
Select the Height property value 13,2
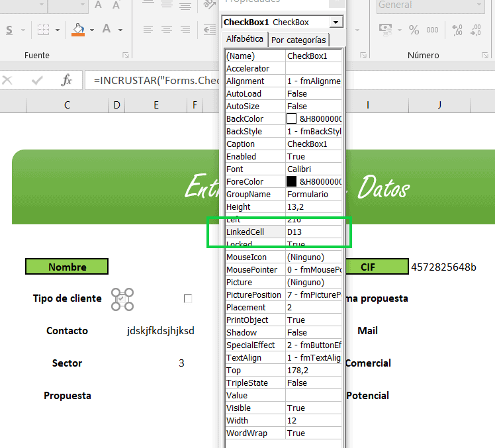(x=314, y=206)
